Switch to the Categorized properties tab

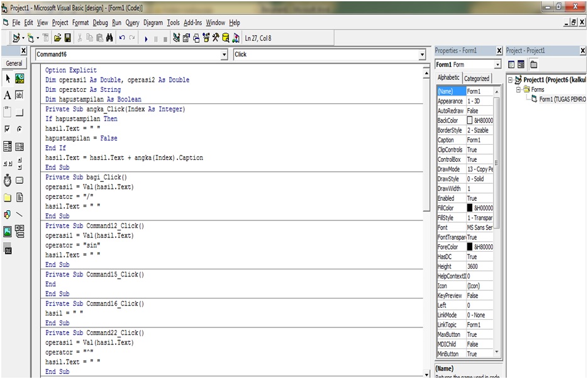pos(476,79)
